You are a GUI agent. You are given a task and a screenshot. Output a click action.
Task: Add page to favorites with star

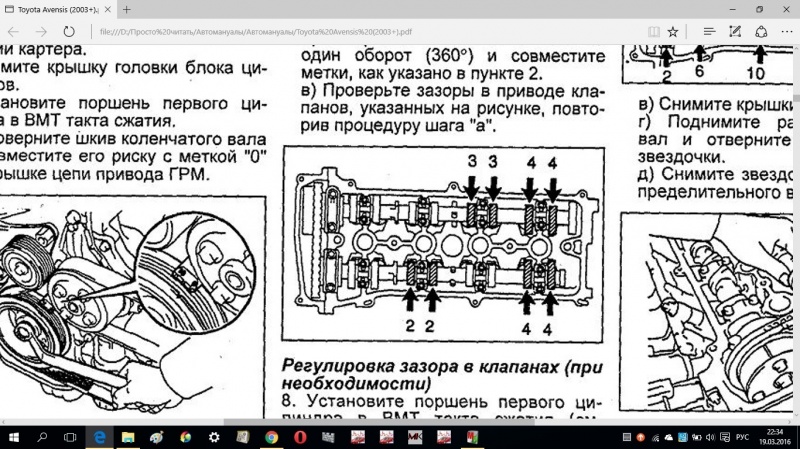pyautogui.click(x=673, y=31)
